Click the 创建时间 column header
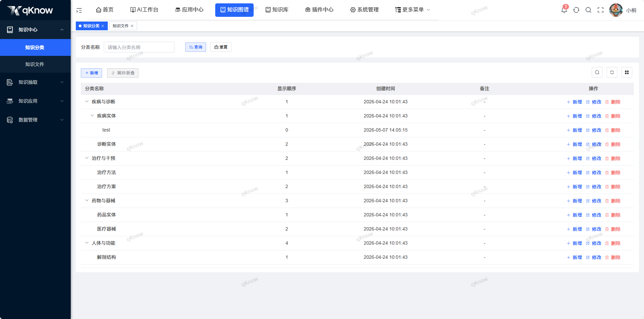Viewport: 644px width, 319px height. click(x=386, y=89)
